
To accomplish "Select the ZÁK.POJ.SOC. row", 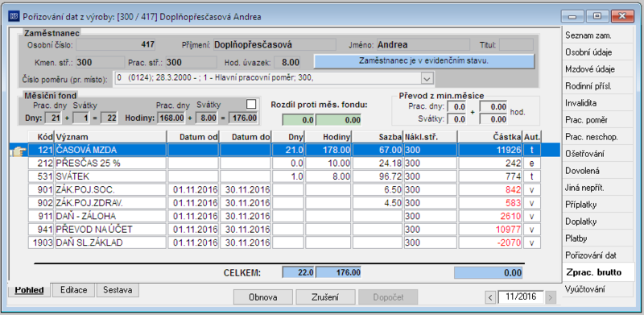I will click(x=284, y=190).
